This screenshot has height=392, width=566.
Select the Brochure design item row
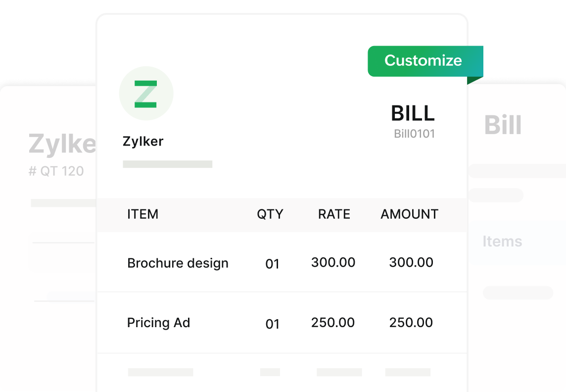click(283, 262)
